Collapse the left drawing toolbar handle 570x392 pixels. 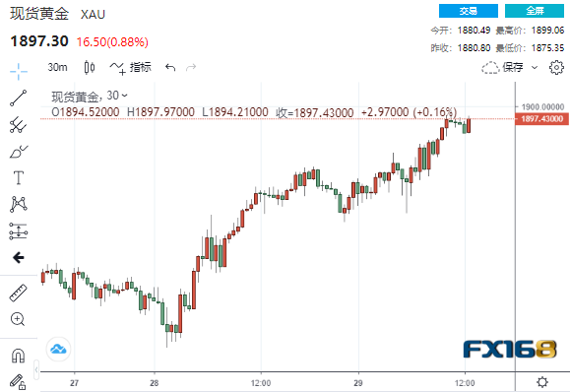click(36, 369)
